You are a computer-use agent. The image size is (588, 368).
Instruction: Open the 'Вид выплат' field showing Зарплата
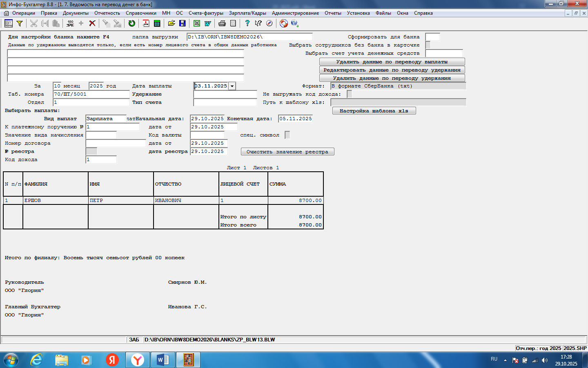coord(106,119)
